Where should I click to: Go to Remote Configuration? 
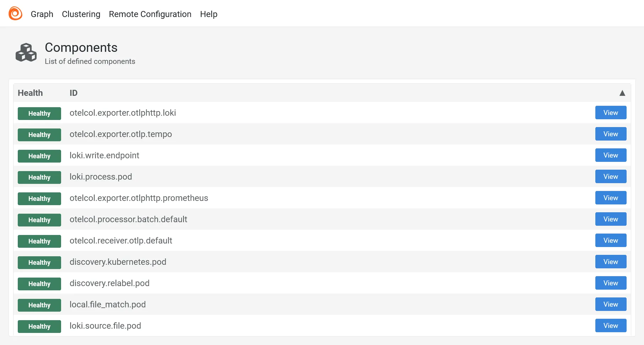click(150, 14)
